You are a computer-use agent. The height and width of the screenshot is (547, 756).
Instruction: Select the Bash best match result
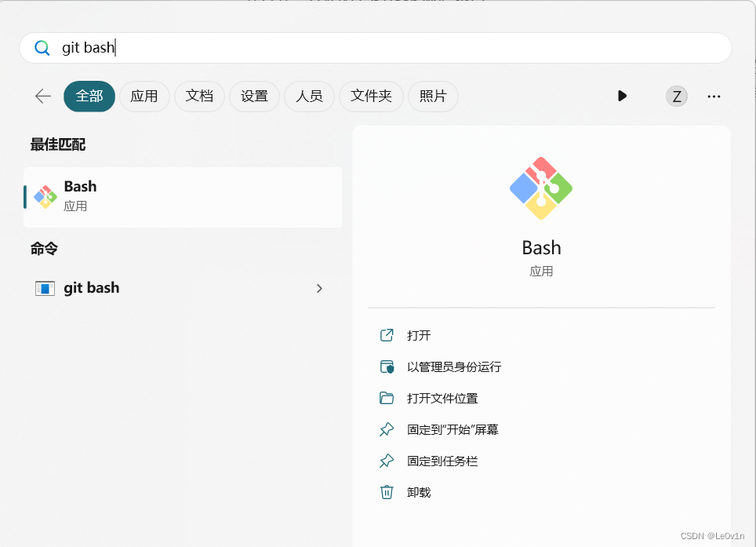(183, 197)
